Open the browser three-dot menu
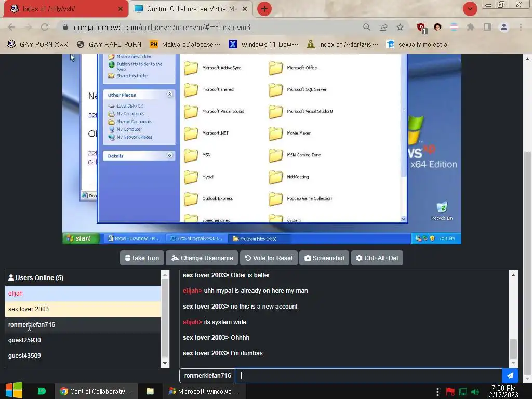This screenshot has height=399, width=532. pyautogui.click(x=521, y=27)
